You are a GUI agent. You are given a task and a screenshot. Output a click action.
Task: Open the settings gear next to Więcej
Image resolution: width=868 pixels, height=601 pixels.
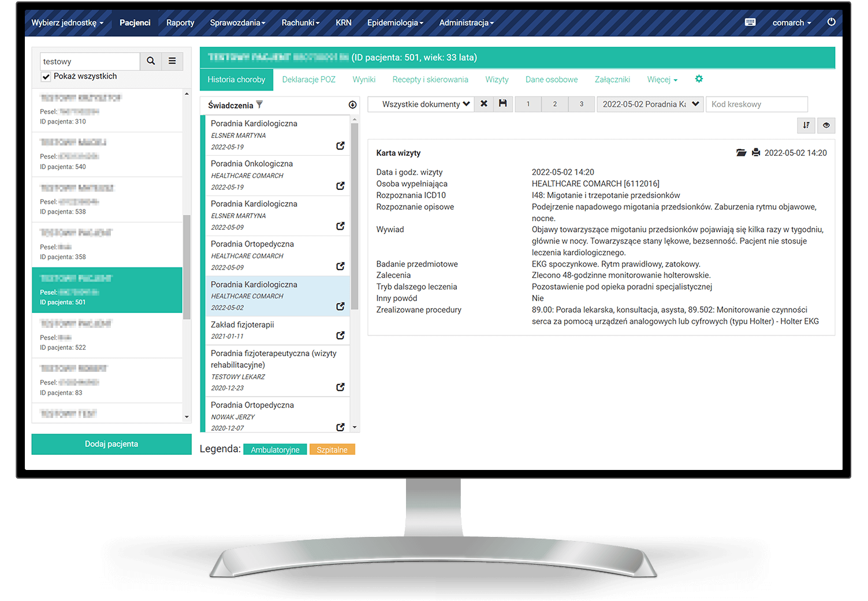click(x=699, y=79)
